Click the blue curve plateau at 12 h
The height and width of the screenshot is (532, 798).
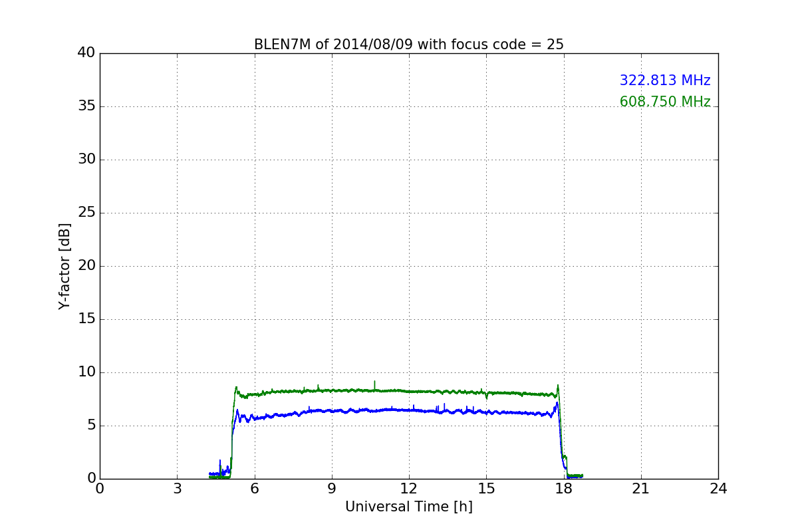tap(409, 410)
